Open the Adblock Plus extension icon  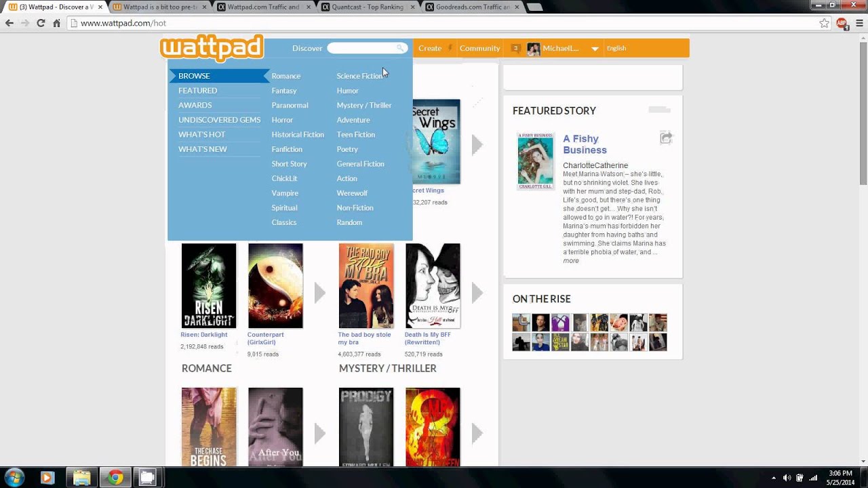point(842,23)
